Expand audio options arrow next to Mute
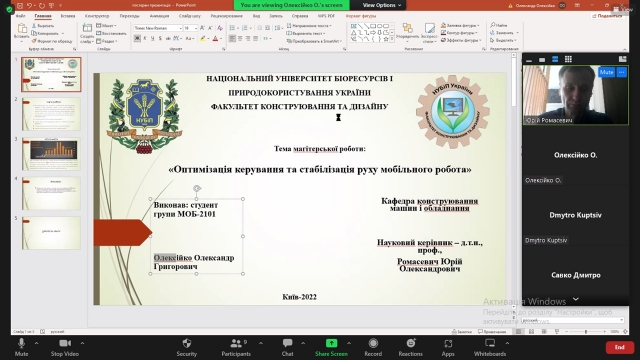The height and width of the screenshot is (360, 640). coord(36,343)
